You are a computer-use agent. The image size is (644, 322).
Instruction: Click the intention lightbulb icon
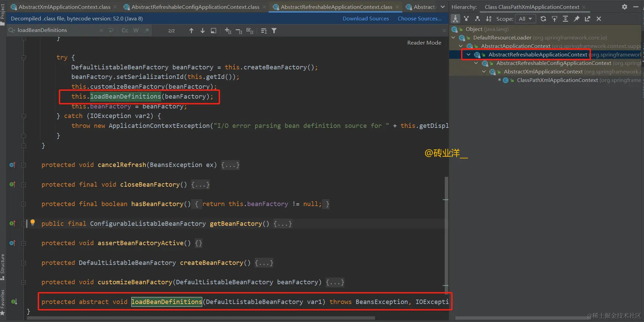coord(33,222)
